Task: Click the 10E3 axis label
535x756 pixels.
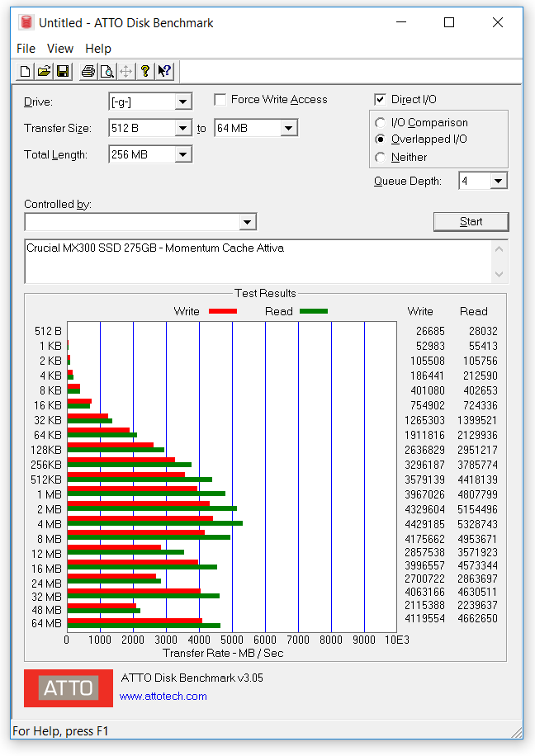Action: pos(397,640)
